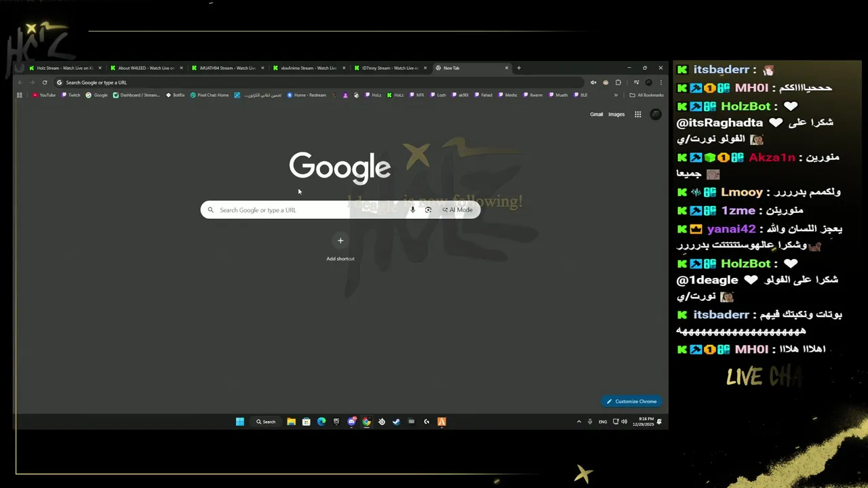Open Google Lens image search icon
This screenshot has height=488, width=868.
pos(428,210)
